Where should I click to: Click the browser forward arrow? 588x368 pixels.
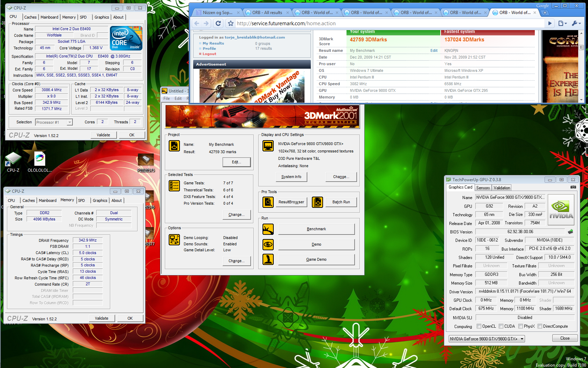click(x=206, y=23)
